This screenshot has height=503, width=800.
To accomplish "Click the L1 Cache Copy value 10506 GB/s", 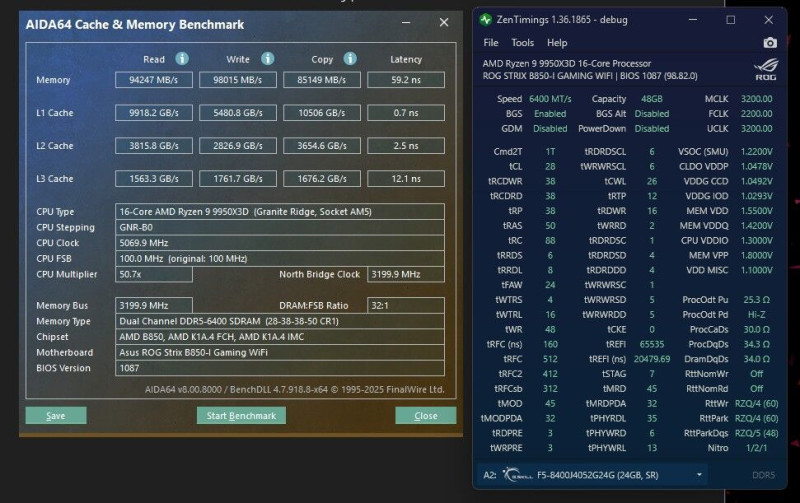I will pos(322,113).
